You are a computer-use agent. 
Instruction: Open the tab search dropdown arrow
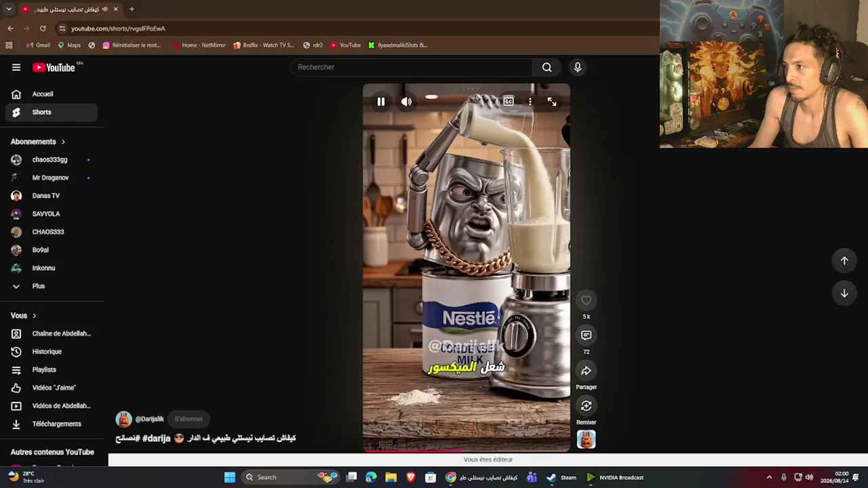pos(9,9)
